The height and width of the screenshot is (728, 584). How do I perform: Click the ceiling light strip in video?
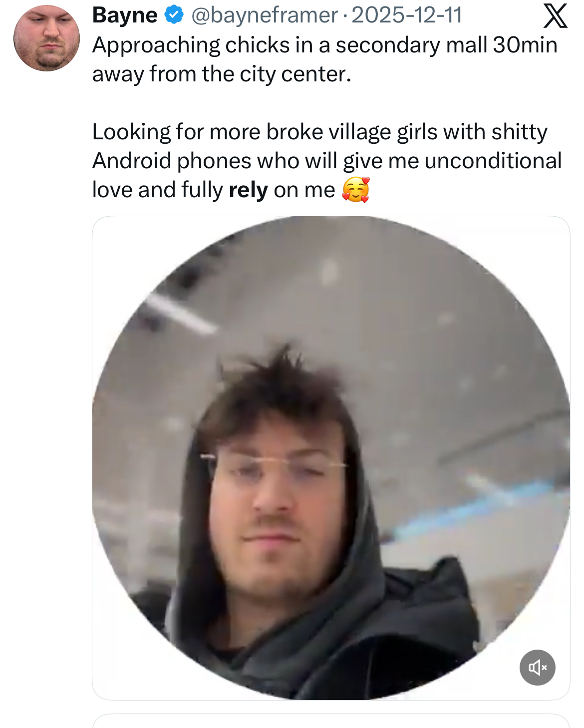tap(182, 314)
